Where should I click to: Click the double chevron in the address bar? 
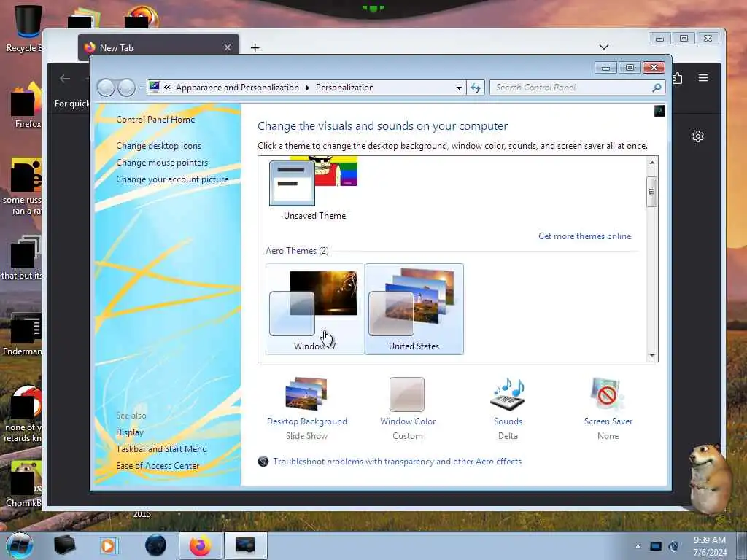[167, 87]
